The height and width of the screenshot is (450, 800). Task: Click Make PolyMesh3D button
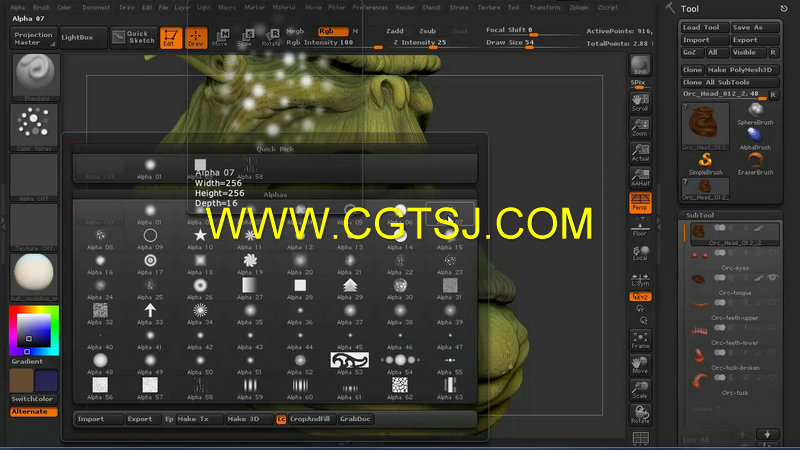click(x=743, y=70)
